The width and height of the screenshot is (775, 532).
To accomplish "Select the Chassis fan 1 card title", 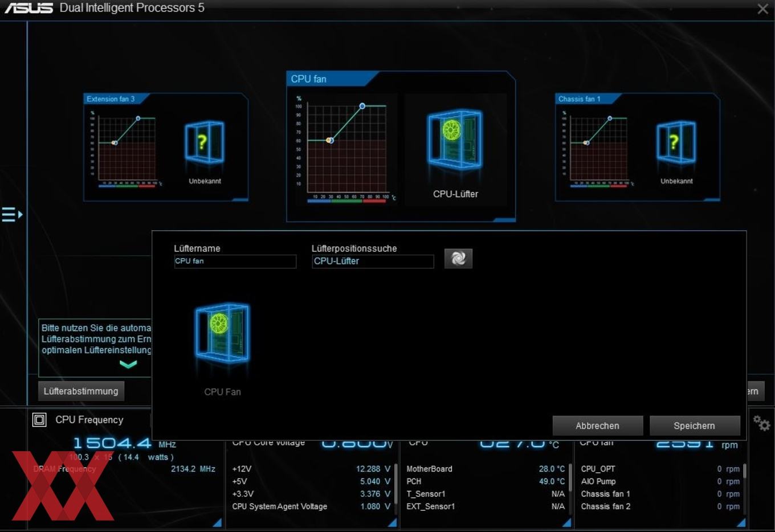I will tap(579, 99).
